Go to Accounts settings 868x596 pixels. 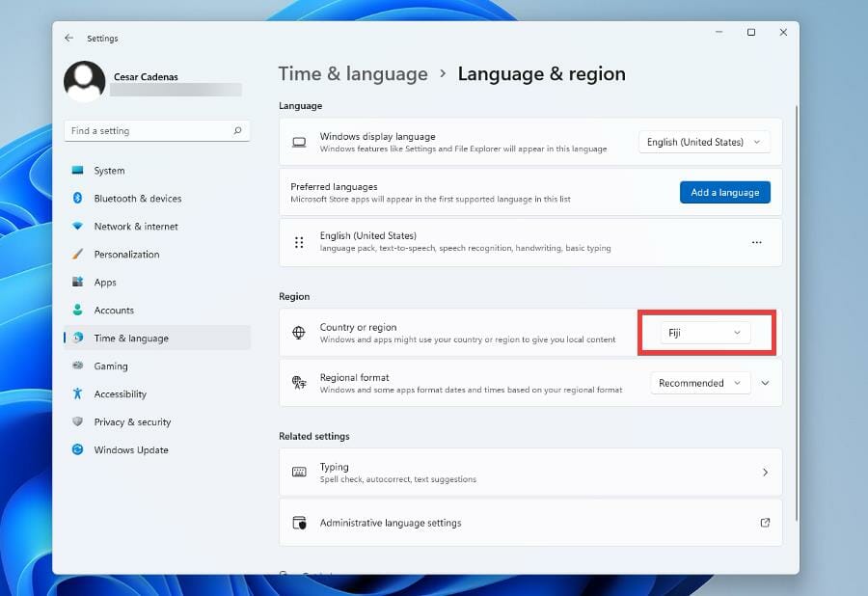click(x=157, y=310)
